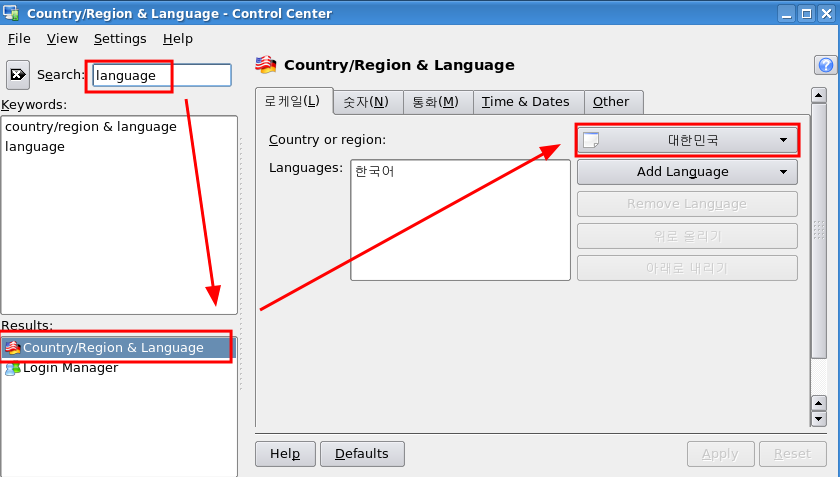The height and width of the screenshot is (477, 840).
Task: Open the Help menu
Action: click(178, 39)
